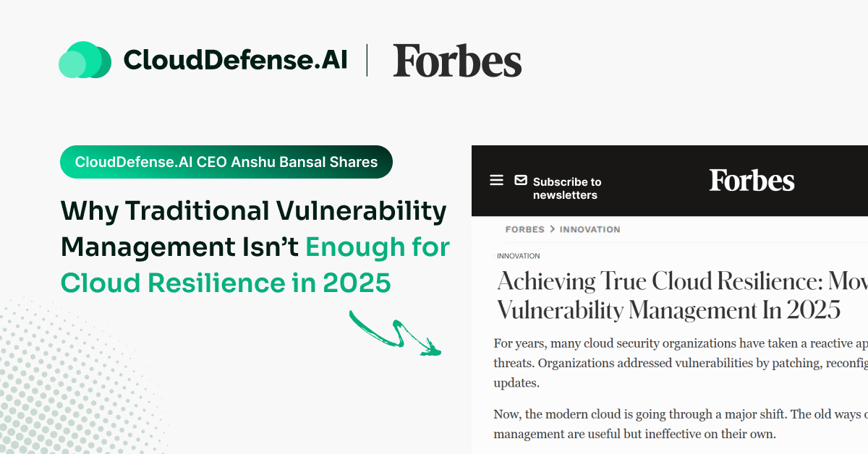Click the green 'CEO Anshu Bansal Shares' pill
This screenshot has height=454, width=868.
pyautogui.click(x=226, y=162)
